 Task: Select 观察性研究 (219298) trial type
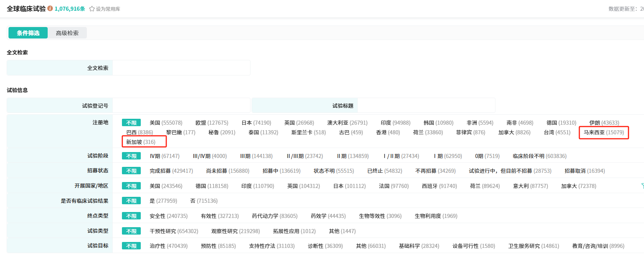(235, 231)
